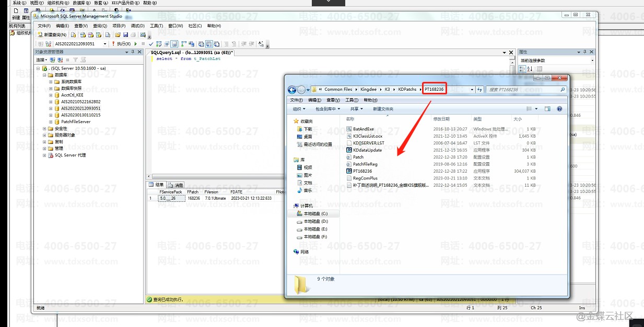Click the Explorer back navigation arrow
The image size is (644, 327).
click(x=292, y=90)
